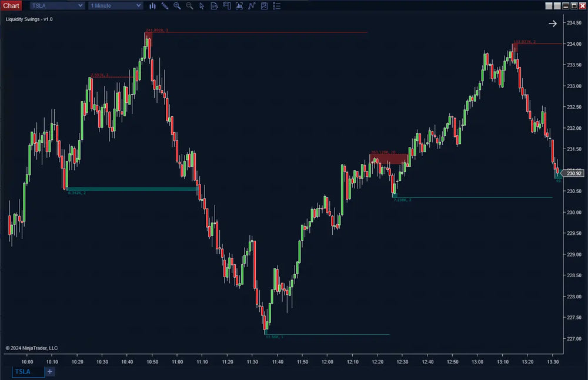Open the Data Box icon
The image size is (588, 380).
pyautogui.click(x=215, y=6)
